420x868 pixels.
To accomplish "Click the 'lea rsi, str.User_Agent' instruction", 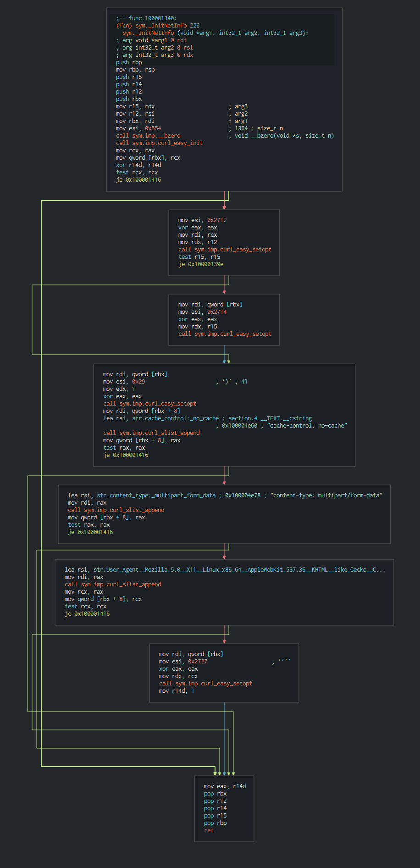I will pyautogui.click(x=225, y=570).
